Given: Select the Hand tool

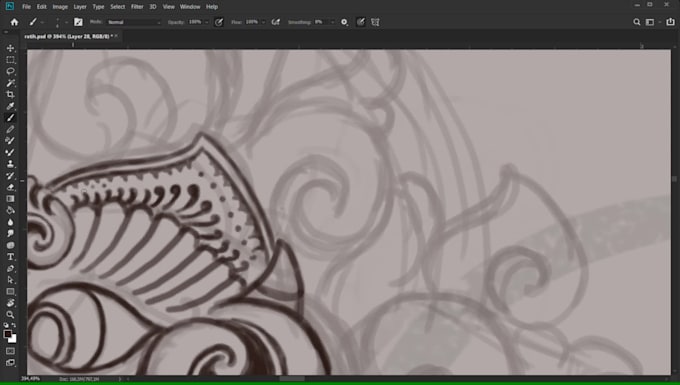Looking at the screenshot, I should coord(10,303).
